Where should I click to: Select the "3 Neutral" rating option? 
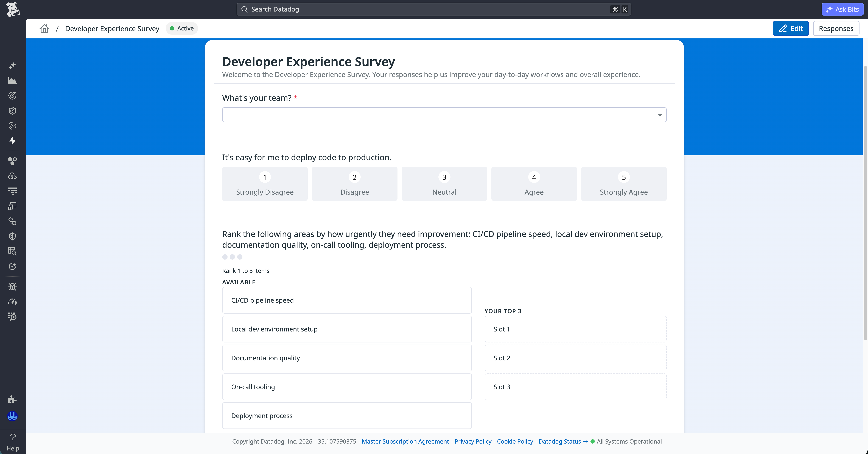click(444, 184)
